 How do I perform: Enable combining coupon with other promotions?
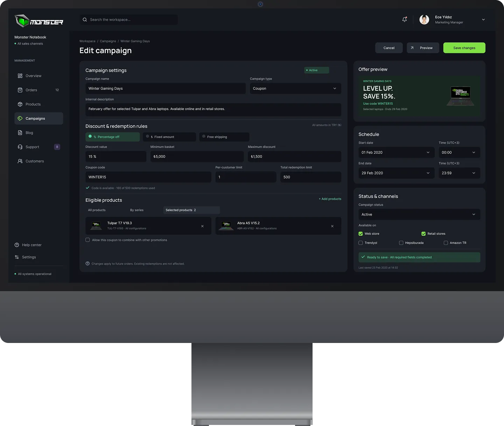click(x=87, y=240)
